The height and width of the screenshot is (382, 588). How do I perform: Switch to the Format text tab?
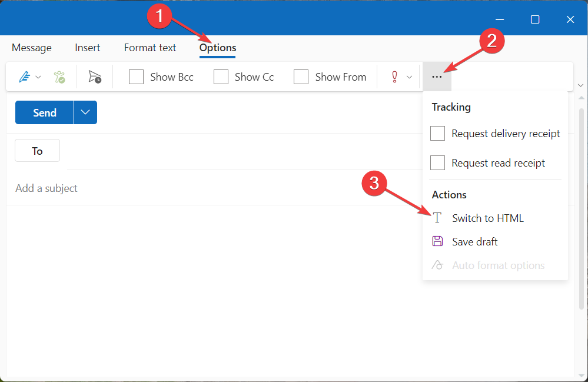coord(150,48)
